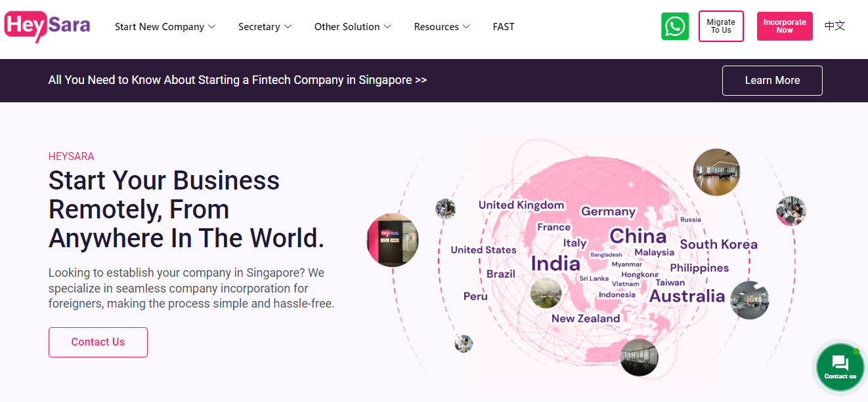868x402 pixels.
Task: Click the Vietnam label
Action: 625,284
